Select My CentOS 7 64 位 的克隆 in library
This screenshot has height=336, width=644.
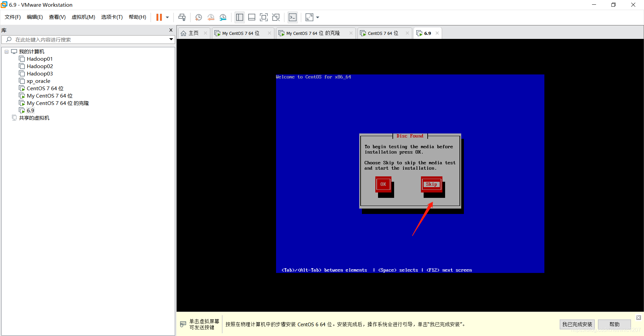point(58,103)
